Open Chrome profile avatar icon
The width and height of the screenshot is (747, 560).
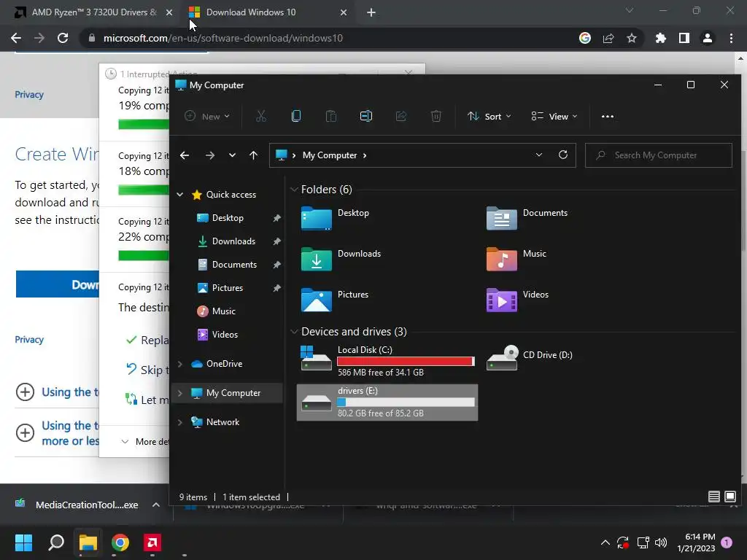tap(708, 38)
